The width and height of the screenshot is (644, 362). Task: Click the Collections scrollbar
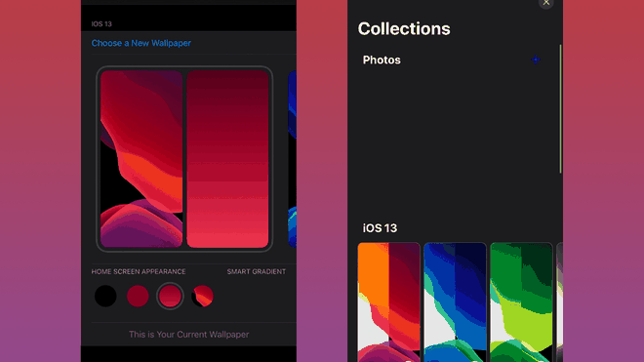(560, 109)
